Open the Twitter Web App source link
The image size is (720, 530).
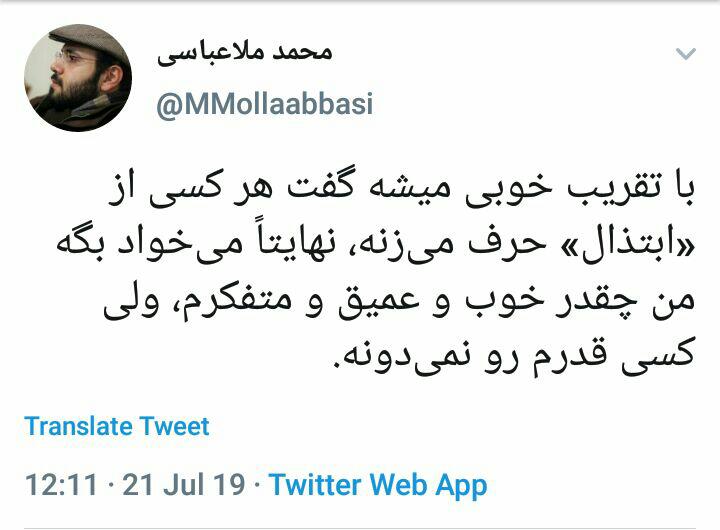[378, 485]
